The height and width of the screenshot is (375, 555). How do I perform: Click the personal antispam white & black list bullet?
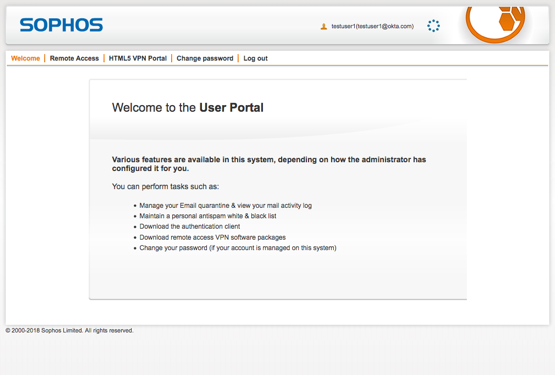pyautogui.click(x=208, y=216)
